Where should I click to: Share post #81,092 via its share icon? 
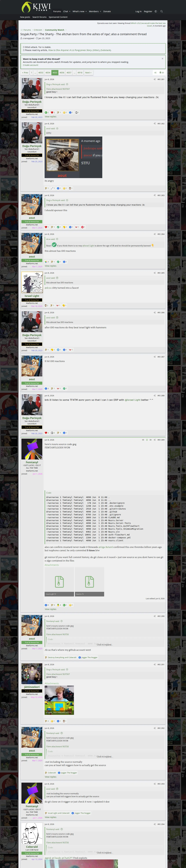(155, 728)
